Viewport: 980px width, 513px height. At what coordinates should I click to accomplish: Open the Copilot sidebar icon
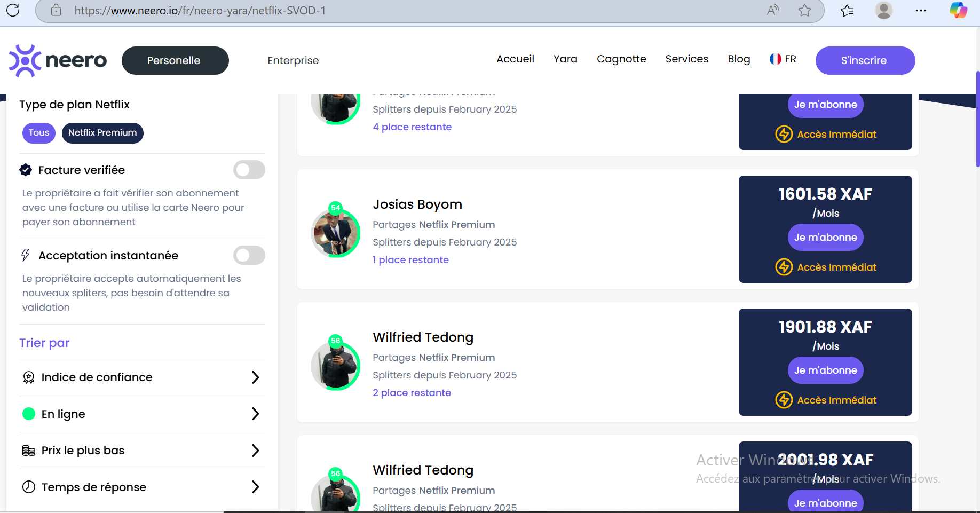(958, 10)
